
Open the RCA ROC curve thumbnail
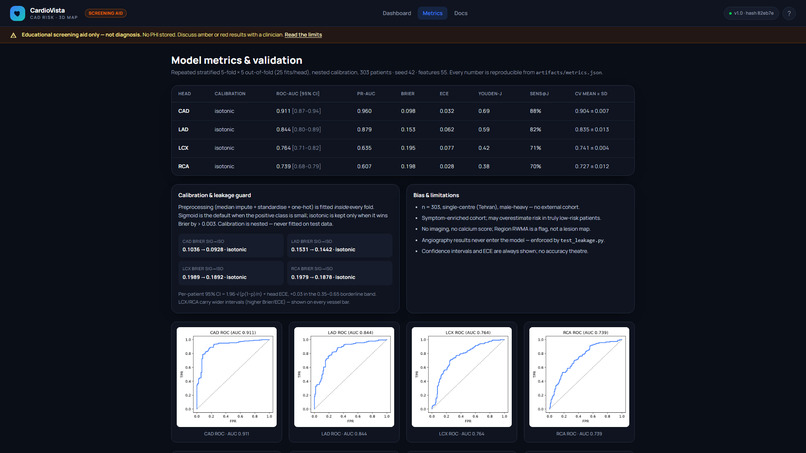(579, 377)
